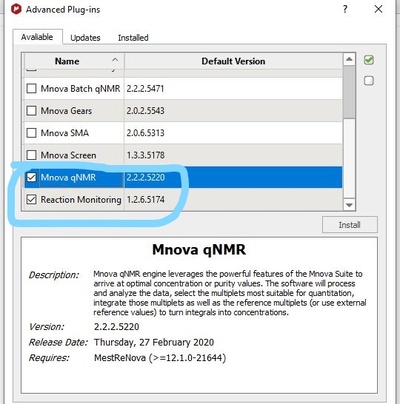Click the list scrollbar up arrow
400x404 pixels.
(349, 59)
